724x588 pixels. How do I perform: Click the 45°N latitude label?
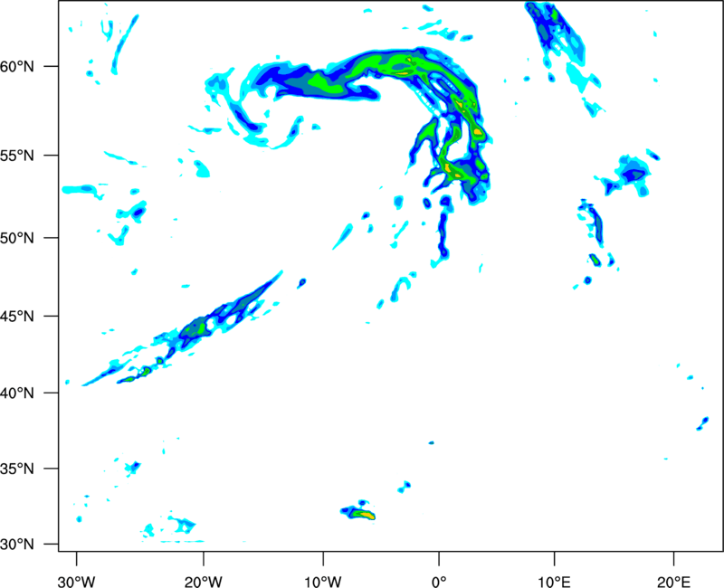point(16,317)
